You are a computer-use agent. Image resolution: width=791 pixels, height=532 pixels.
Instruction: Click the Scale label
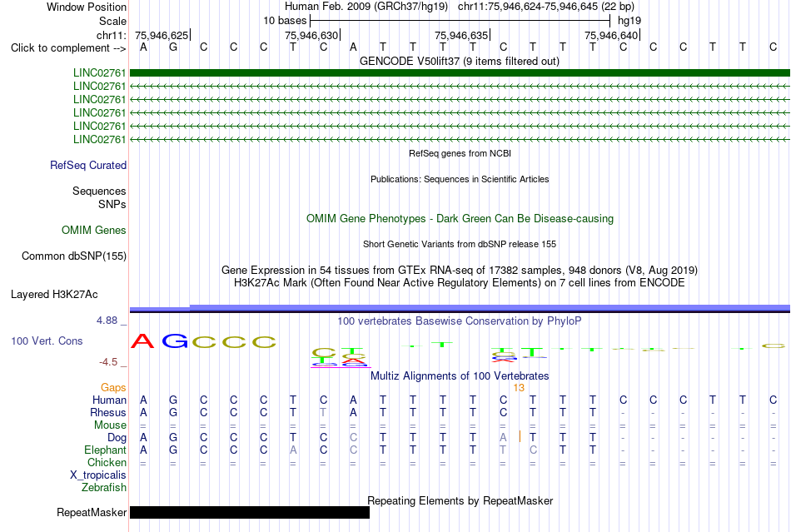coord(113,21)
